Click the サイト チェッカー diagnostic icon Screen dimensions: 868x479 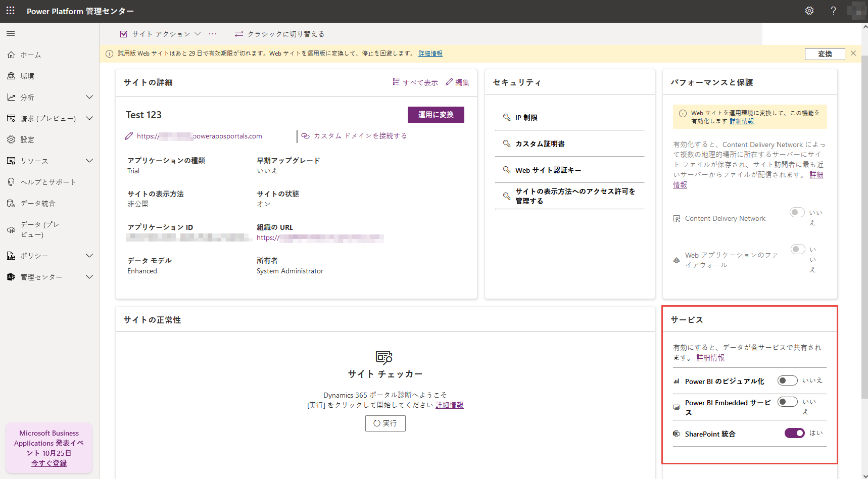point(384,358)
